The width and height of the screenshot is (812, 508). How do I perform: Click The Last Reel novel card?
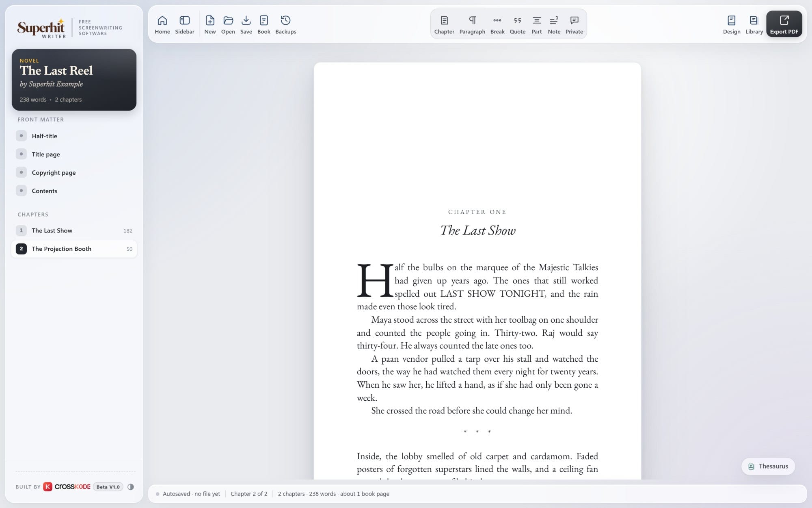click(x=74, y=80)
